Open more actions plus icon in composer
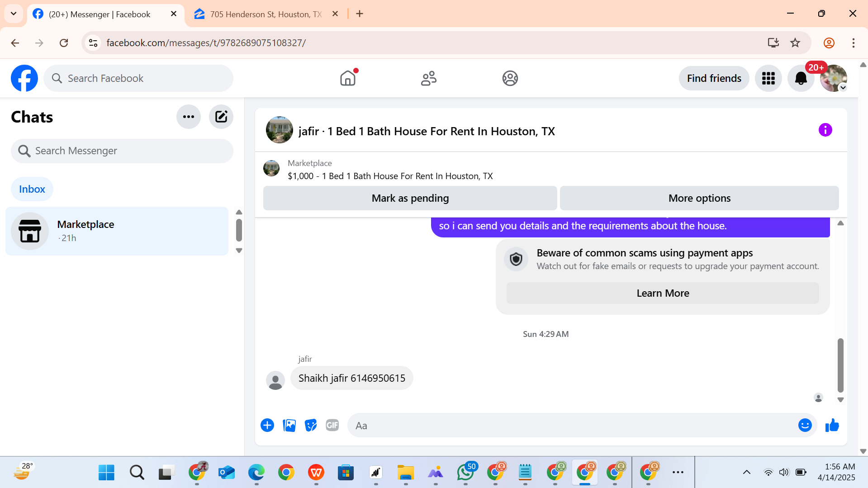The image size is (868, 488). point(267,425)
